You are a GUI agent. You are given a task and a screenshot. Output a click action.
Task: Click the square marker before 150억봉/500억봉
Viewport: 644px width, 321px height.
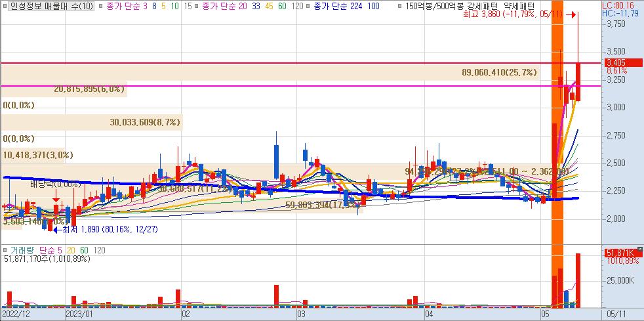(x=400, y=6)
